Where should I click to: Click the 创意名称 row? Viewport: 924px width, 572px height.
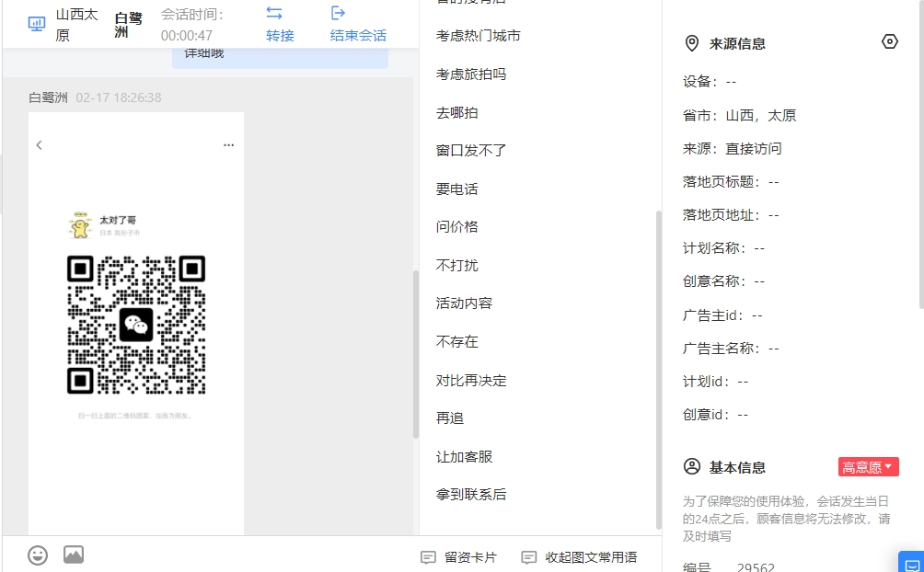(x=723, y=281)
